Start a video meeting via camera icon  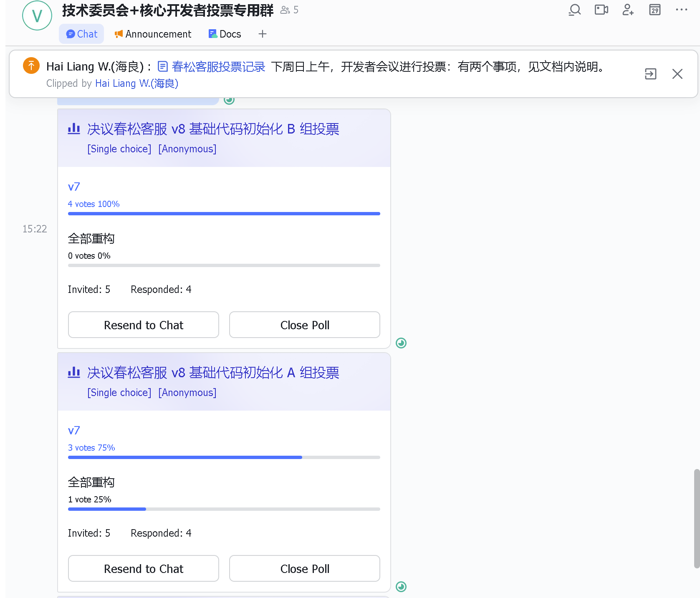point(601,10)
